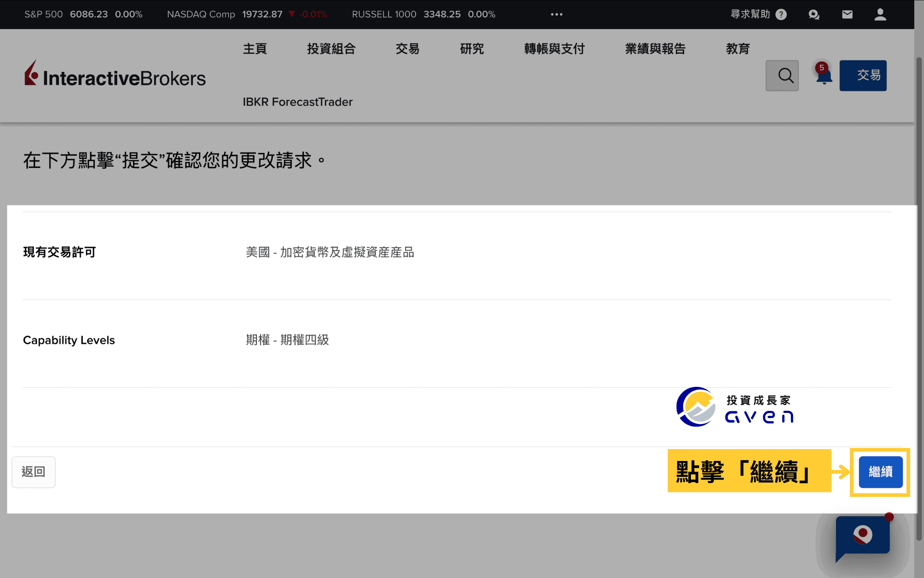
Task: Open the user profile icon
Action: click(x=880, y=14)
